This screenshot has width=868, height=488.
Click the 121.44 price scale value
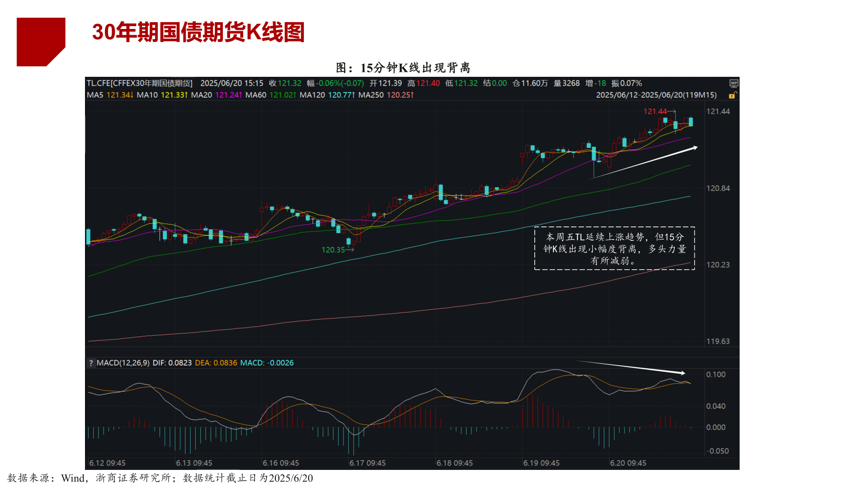point(719,112)
